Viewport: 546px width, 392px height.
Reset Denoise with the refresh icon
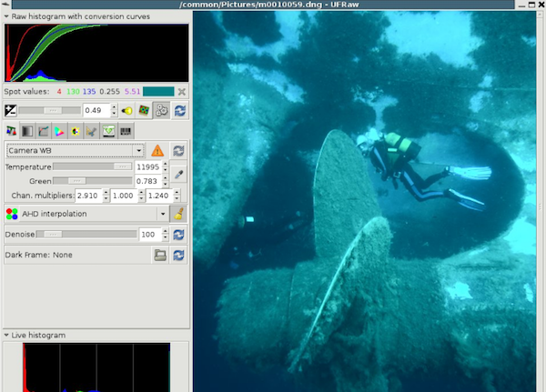(178, 235)
